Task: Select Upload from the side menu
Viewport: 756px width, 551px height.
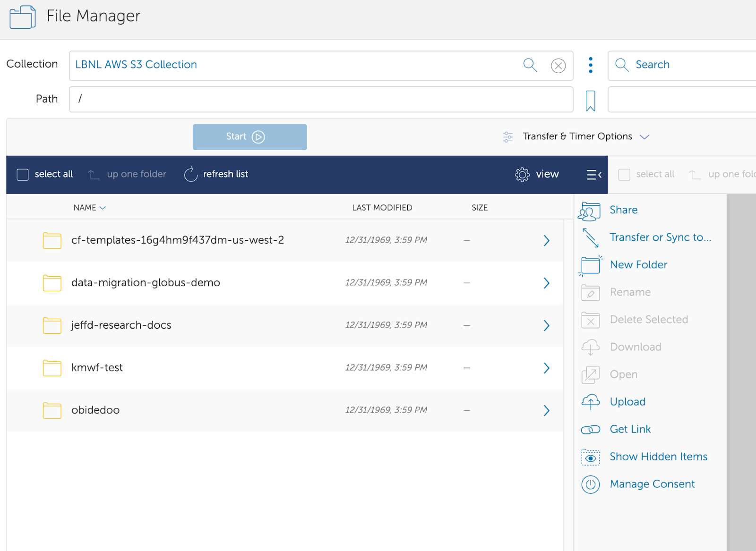Action: pyautogui.click(x=627, y=402)
